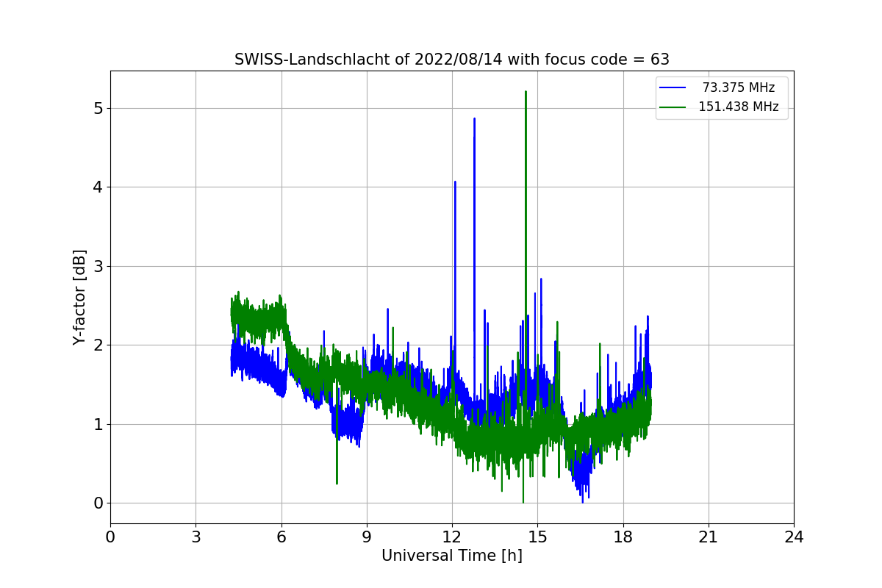The image size is (882, 588).
Task: Click x-axis tick label 12
Action: pyautogui.click(x=452, y=537)
